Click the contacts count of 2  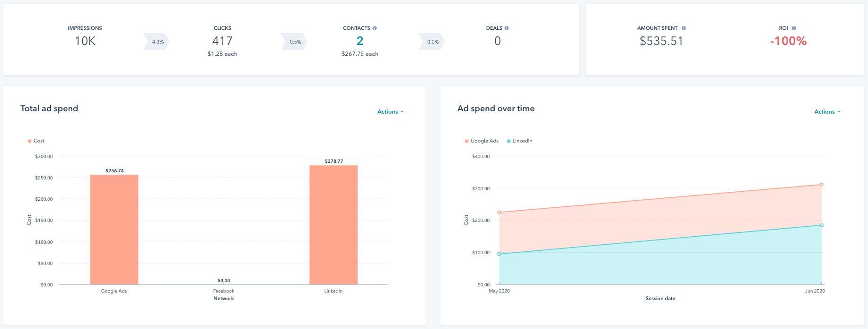[x=360, y=41]
